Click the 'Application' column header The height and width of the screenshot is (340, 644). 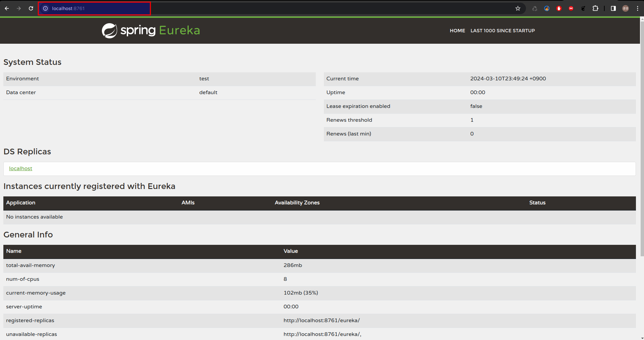coord(21,203)
